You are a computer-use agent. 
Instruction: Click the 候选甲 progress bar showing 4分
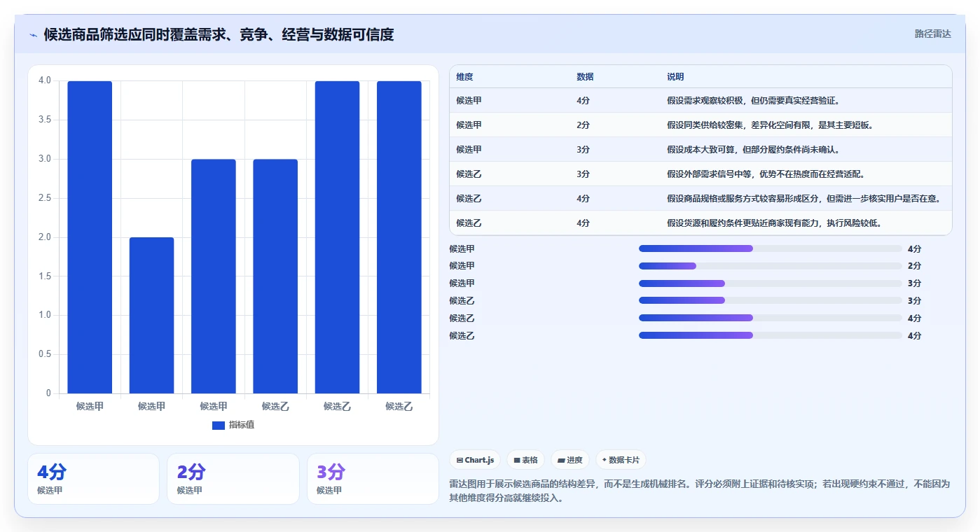click(x=770, y=248)
